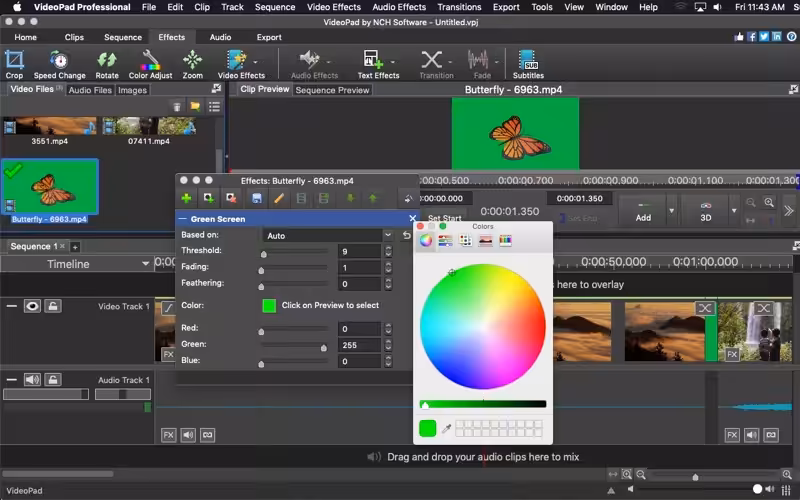This screenshot has width=800, height=500.
Task: Delete selected file with the trash bin icon
Action: (177, 107)
